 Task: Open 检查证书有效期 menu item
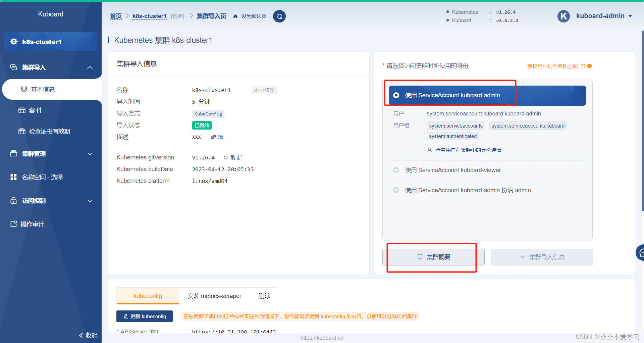pyautogui.click(x=51, y=131)
